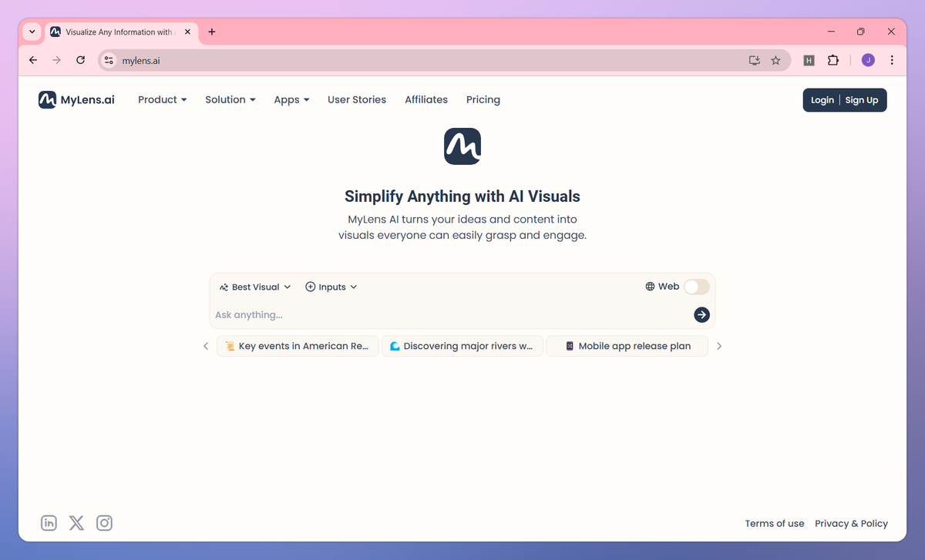Click the Web globe label
925x560 pixels.
pos(662,287)
